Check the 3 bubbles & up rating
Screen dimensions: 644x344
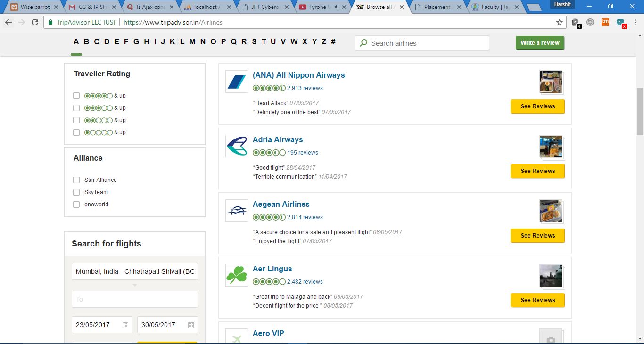coord(76,108)
